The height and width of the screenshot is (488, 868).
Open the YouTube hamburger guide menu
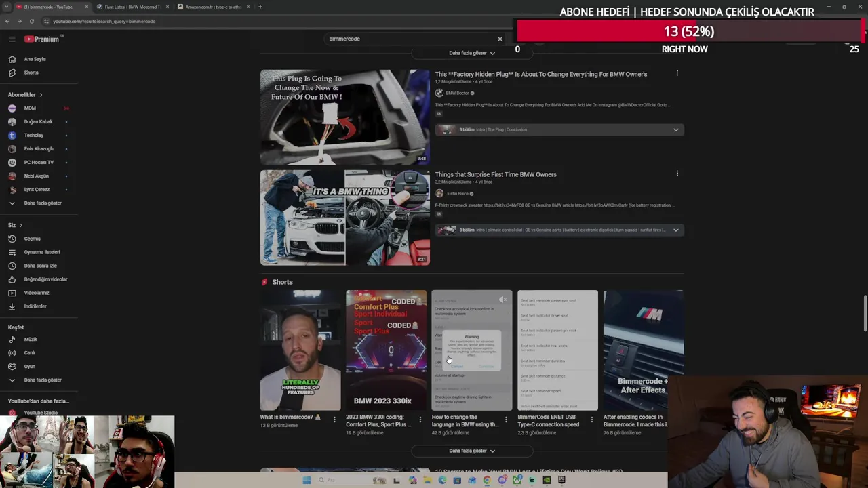[x=12, y=39]
